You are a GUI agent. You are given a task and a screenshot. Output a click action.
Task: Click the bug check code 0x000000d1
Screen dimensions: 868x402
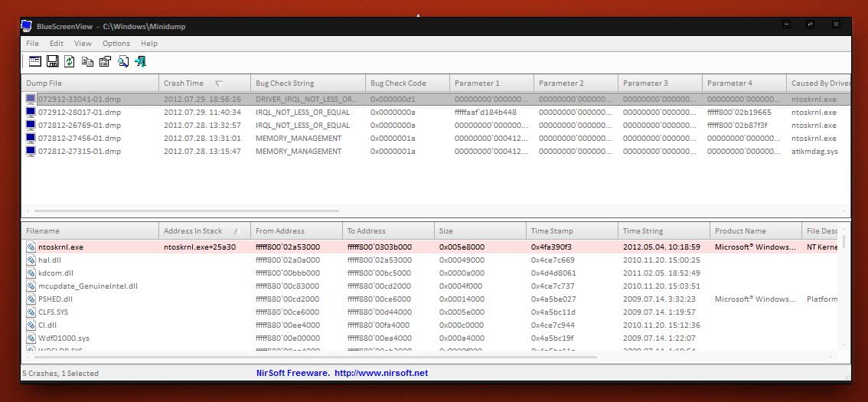tap(393, 99)
